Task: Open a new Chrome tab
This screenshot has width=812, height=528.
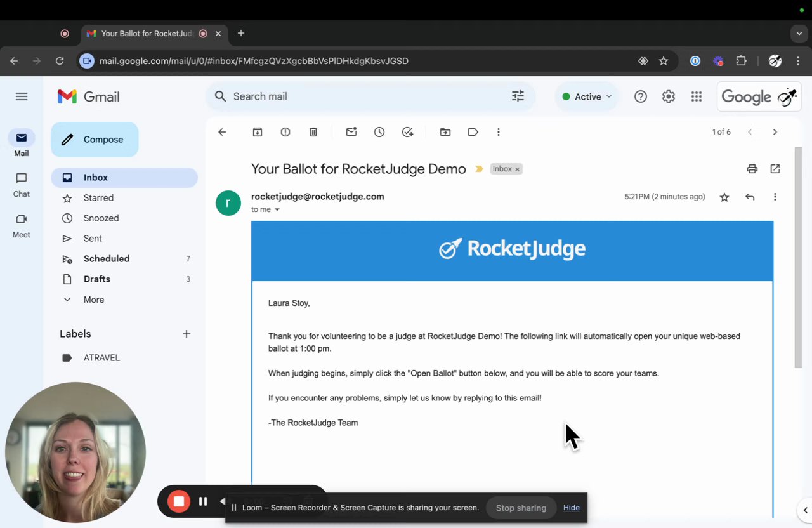Action: [x=241, y=34]
